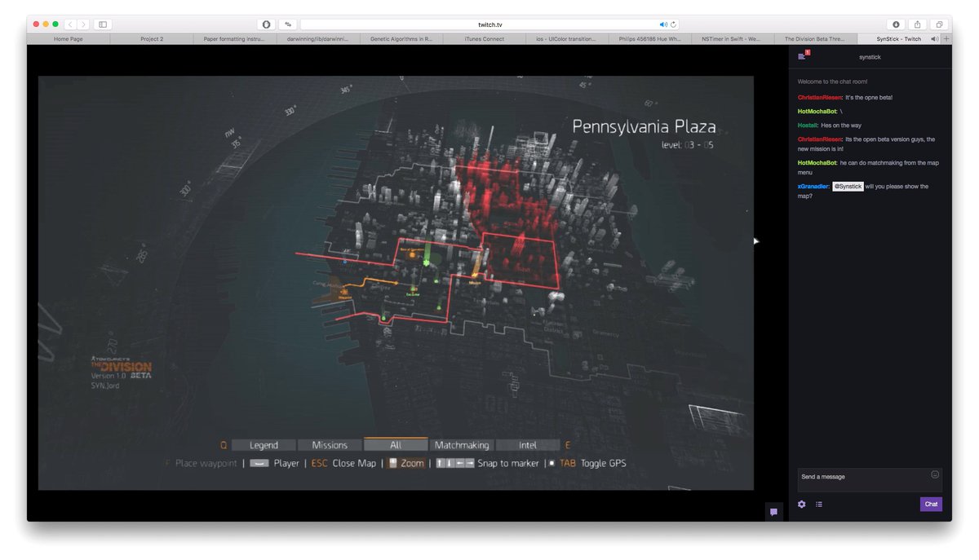The width and height of the screenshot is (979, 560).
Task: Show all tabs overview icon
Action: coord(939,24)
